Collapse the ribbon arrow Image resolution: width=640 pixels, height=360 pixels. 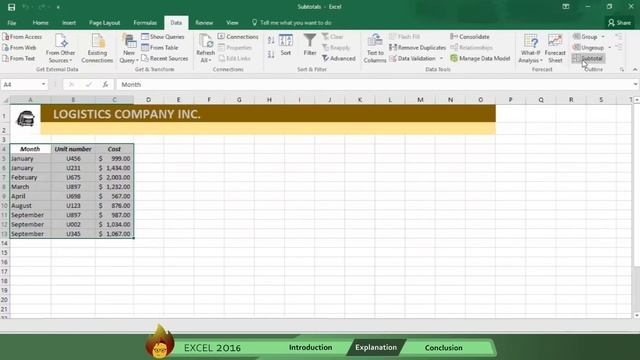635,70
